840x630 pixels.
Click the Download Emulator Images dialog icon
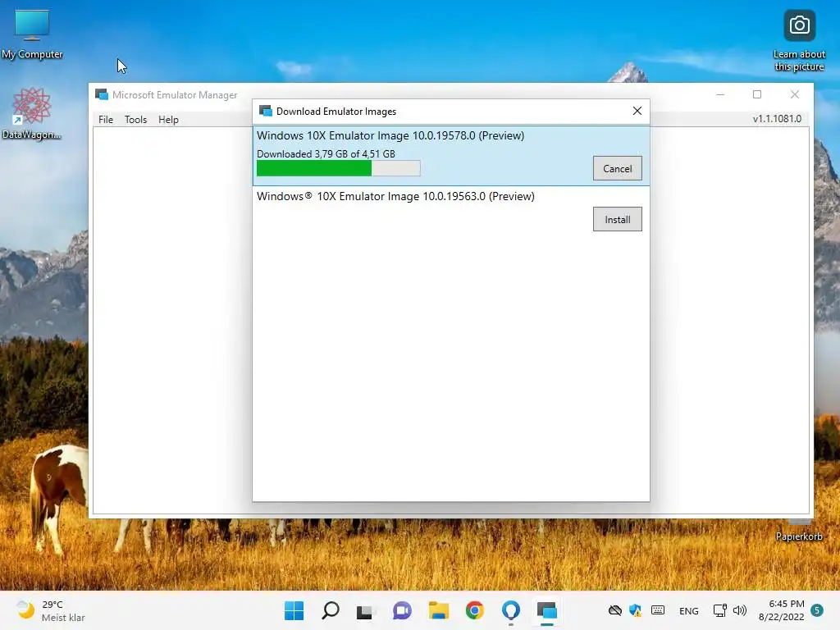(x=265, y=111)
